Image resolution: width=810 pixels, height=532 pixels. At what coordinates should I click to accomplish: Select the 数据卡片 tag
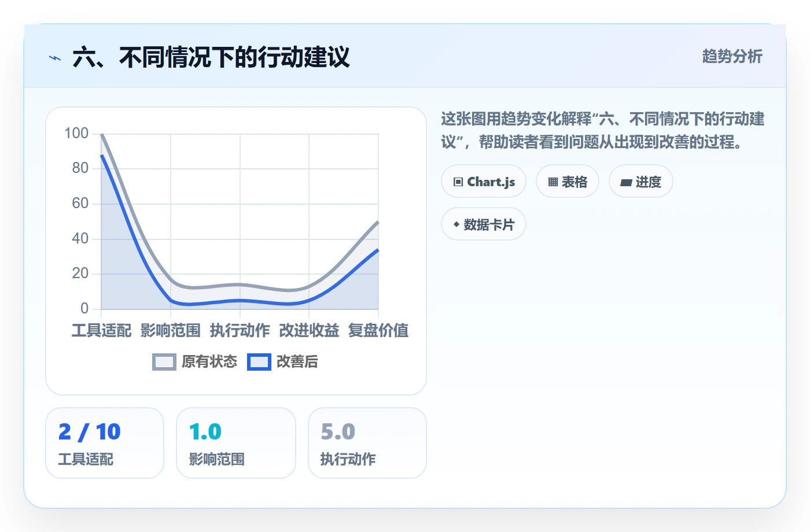point(484,224)
